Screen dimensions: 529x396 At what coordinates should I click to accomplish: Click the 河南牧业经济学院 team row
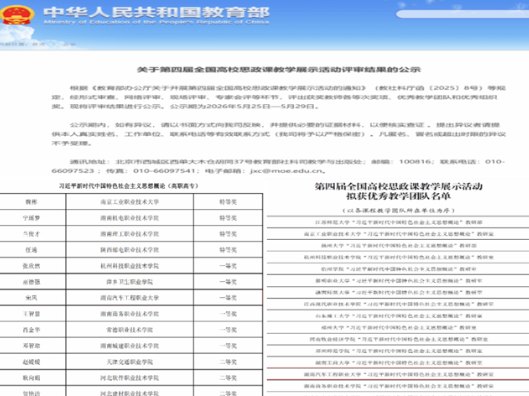(398, 339)
